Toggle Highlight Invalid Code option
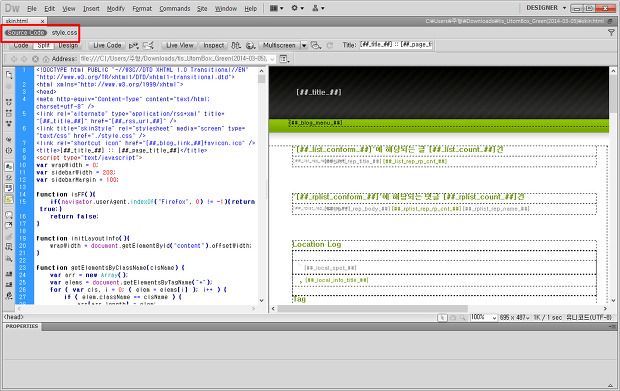The image size is (620, 391). (x=9, y=178)
